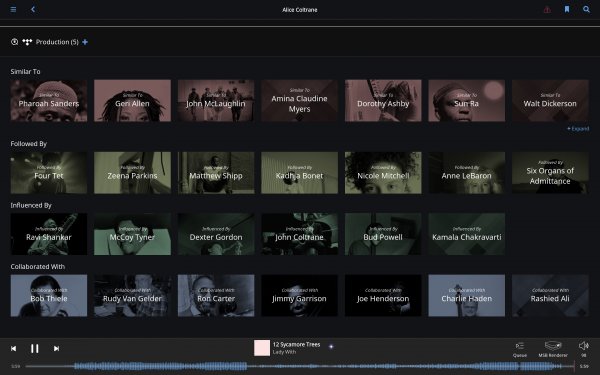600x375 pixels.
Task: Open Bud Powell artist card
Action: coord(383,234)
